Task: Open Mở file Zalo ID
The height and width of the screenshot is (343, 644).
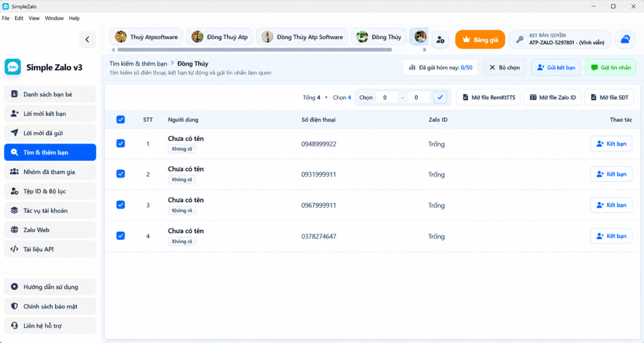Action: [553, 98]
